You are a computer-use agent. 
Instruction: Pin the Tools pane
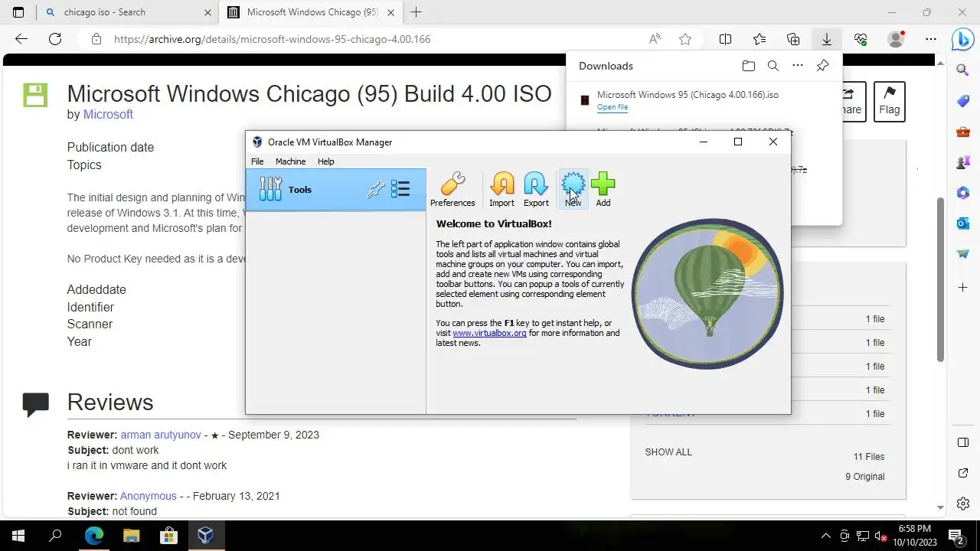tap(375, 189)
